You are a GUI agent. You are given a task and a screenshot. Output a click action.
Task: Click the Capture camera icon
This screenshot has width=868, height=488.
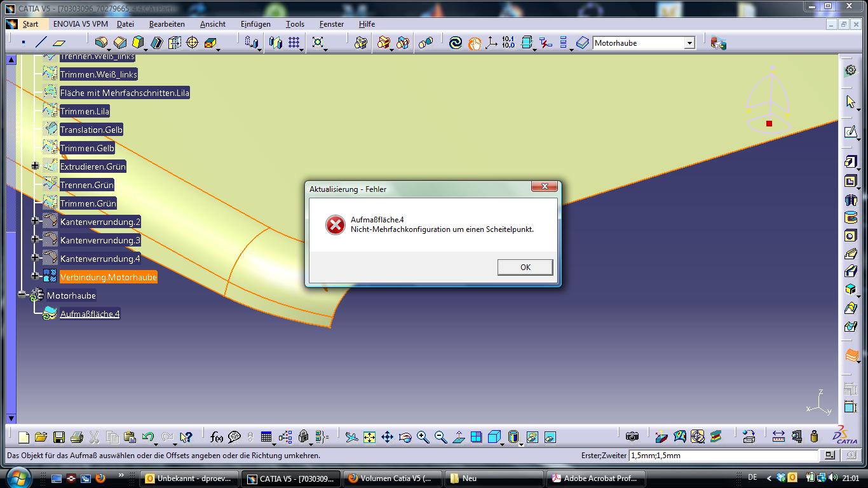click(x=632, y=437)
